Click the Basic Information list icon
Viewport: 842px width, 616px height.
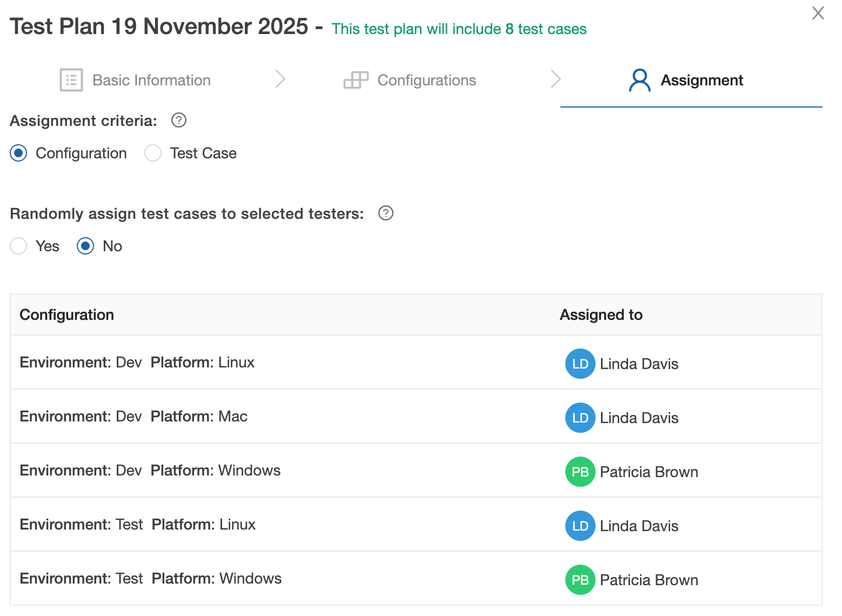coord(70,79)
